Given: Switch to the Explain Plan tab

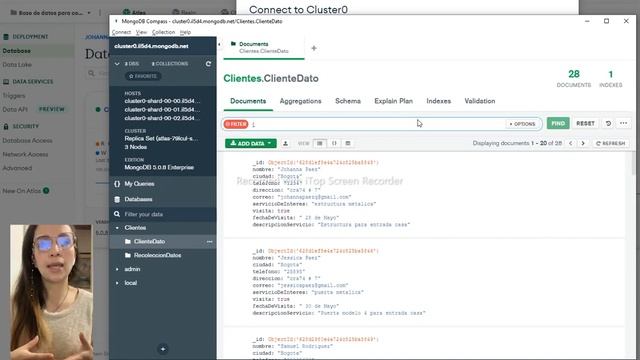Looking at the screenshot, I should coord(393,101).
